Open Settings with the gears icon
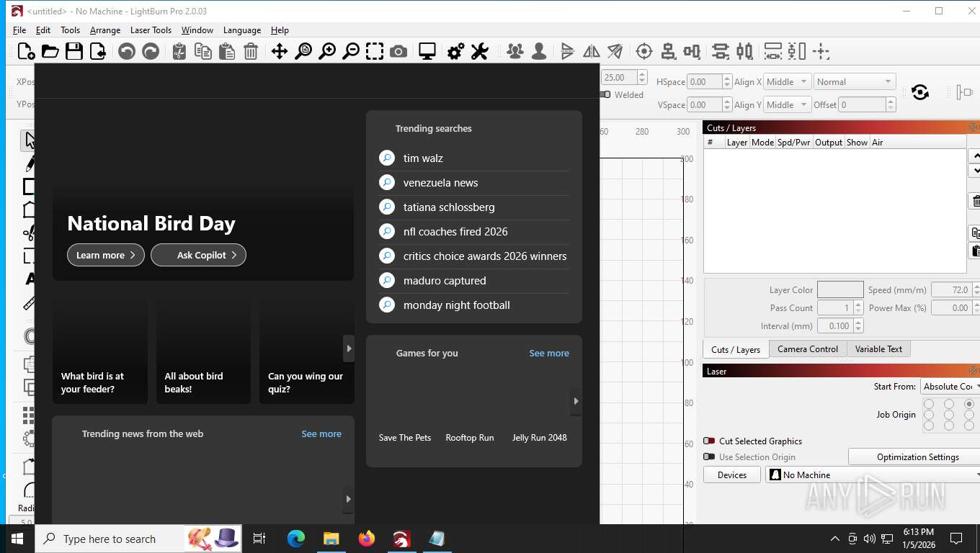The width and height of the screenshot is (980, 553). [455, 51]
